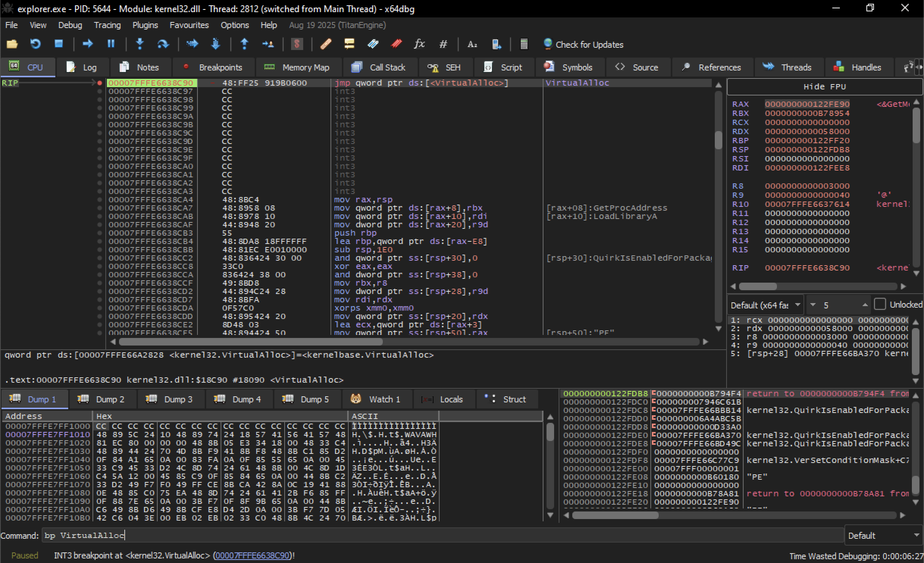924x563 pixels.
Task: Toggle breakpoint dot at address 00007FFE6638CD7
Action: pos(100,300)
